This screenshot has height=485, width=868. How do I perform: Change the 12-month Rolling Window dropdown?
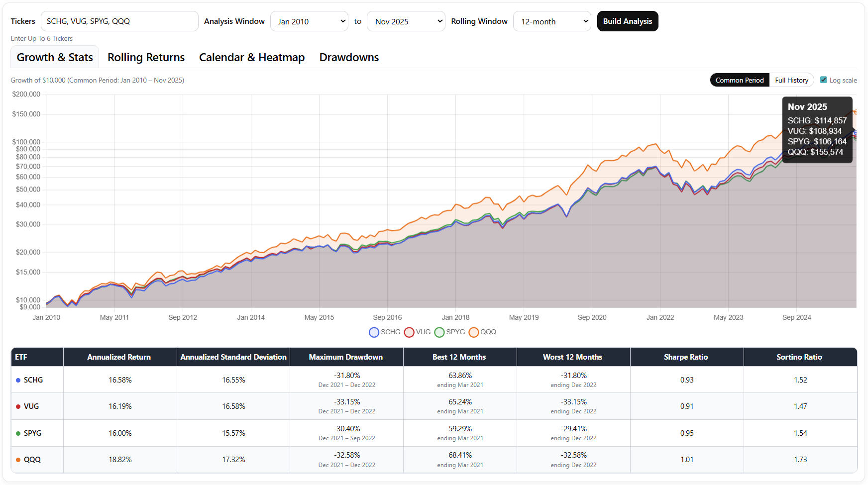[x=552, y=21]
